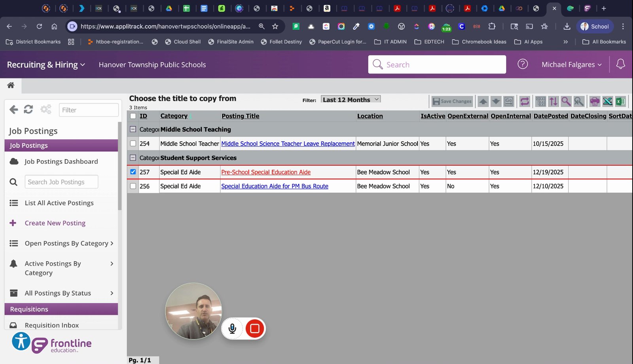Open the Michael Falgares user menu

pos(572,64)
